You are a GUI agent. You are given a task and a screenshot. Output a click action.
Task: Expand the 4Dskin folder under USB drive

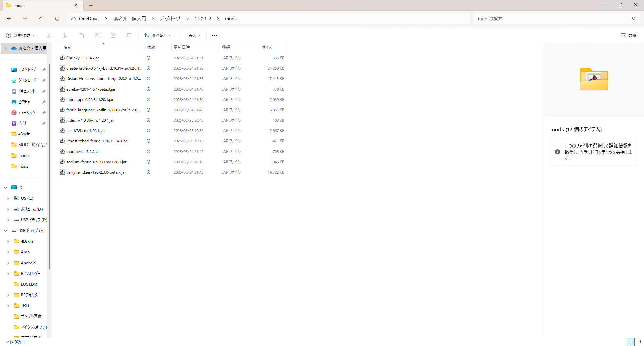pyautogui.click(x=8, y=241)
